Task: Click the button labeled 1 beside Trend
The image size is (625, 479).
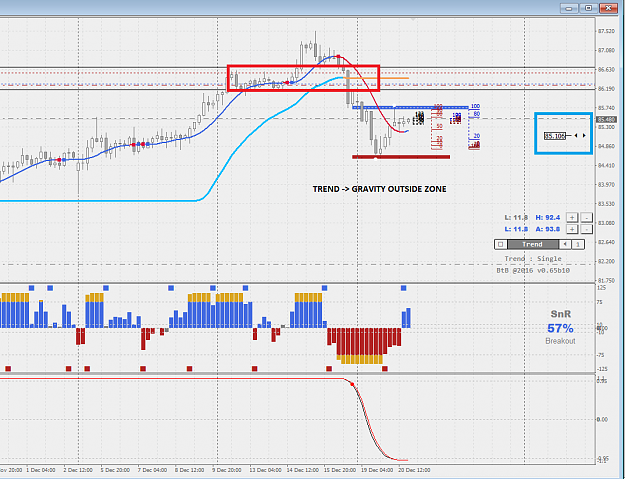Action: click(x=578, y=244)
